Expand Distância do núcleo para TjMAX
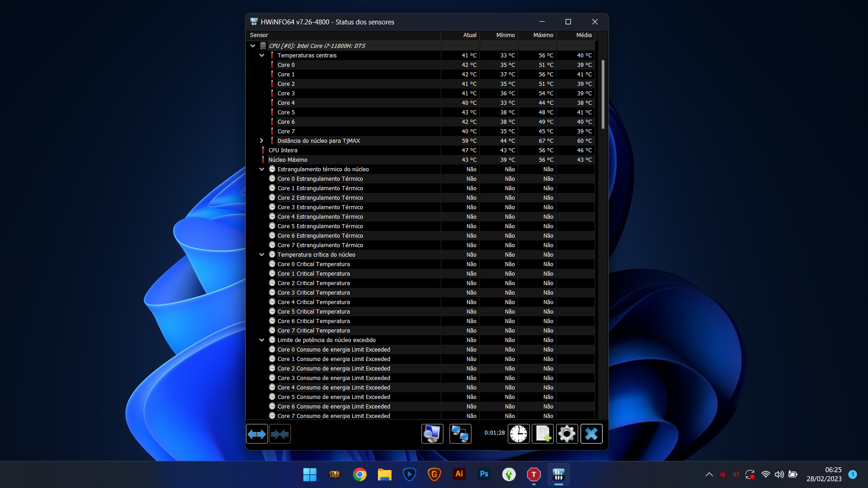Viewport: 868px width, 488px height. pos(262,141)
